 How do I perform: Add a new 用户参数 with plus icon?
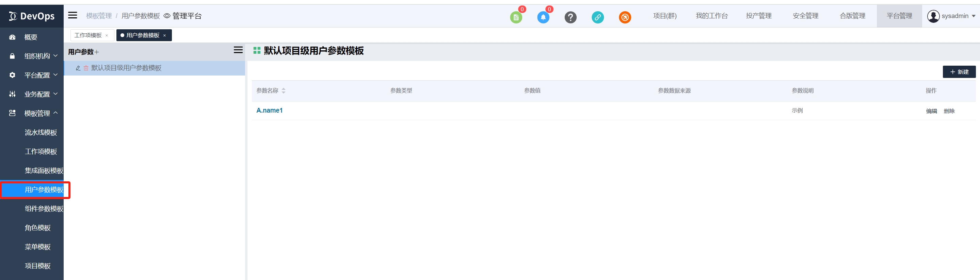click(97, 52)
